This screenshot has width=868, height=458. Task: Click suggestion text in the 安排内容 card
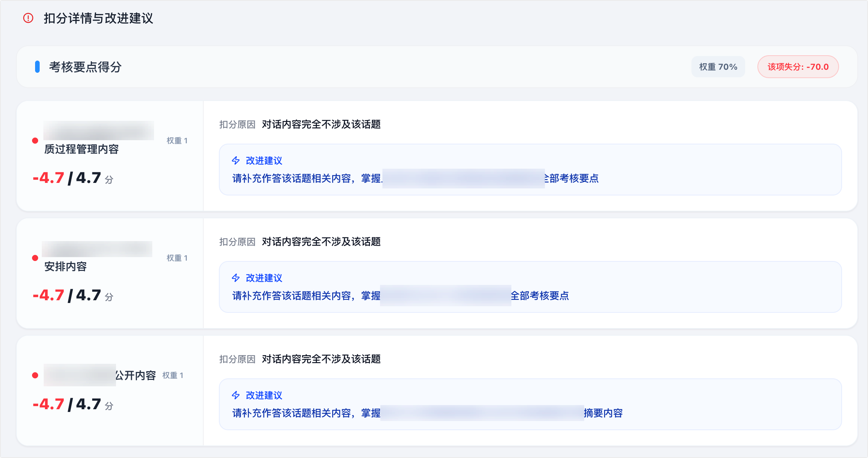click(400, 296)
